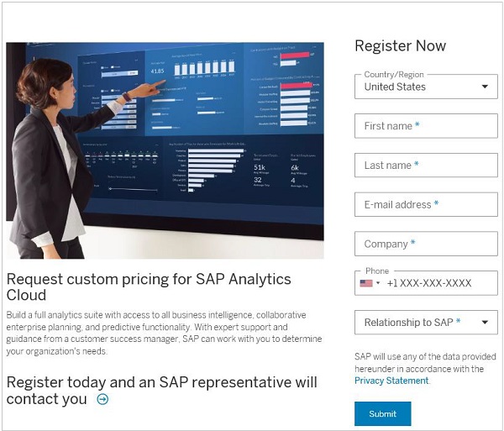Image resolution: width=504 pixels, height=431 pixels.
Task: Click the US flag icon in Phone field
Action: (366, 283)
